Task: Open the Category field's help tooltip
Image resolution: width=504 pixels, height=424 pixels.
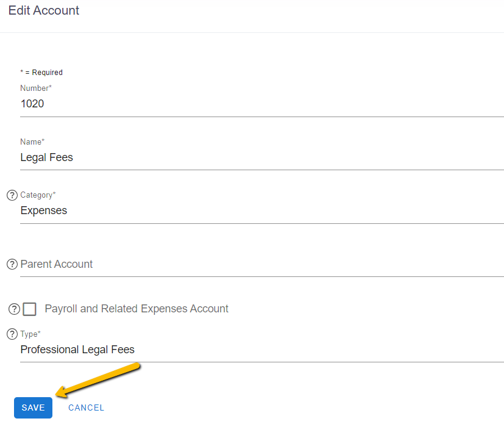Action: (x=12, y=195)
